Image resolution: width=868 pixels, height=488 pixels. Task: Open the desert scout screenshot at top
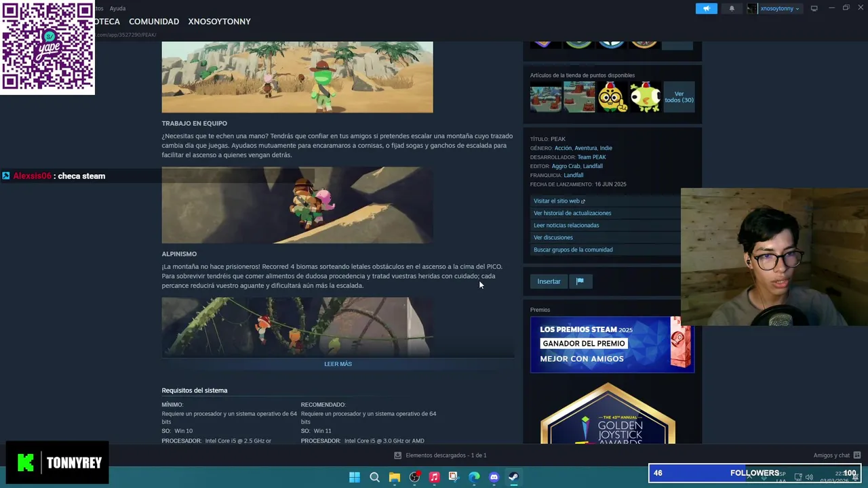[x=297, y=77]
